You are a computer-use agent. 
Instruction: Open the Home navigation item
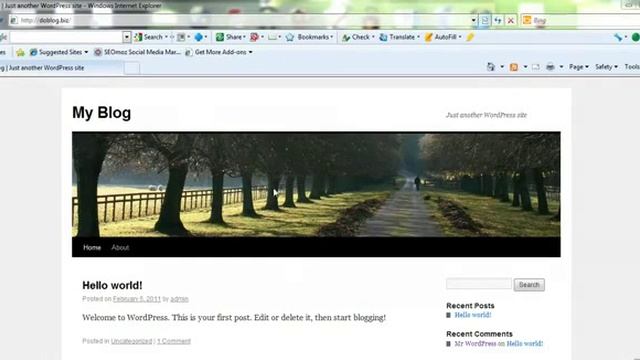click(92, 247)
